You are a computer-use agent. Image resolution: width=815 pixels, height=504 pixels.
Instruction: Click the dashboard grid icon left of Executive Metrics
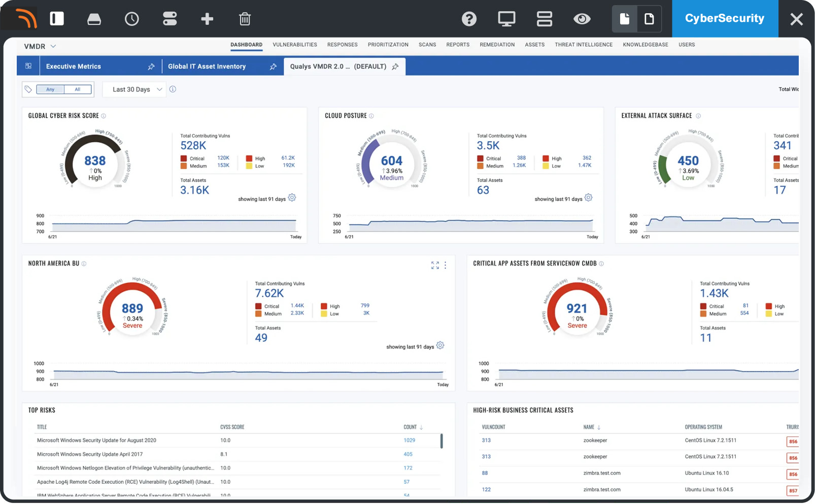click(x=28, y=66)
